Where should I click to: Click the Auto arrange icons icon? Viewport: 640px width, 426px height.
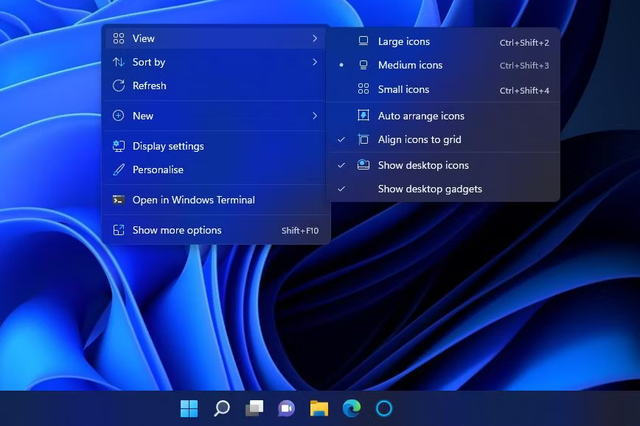point(363,116)
